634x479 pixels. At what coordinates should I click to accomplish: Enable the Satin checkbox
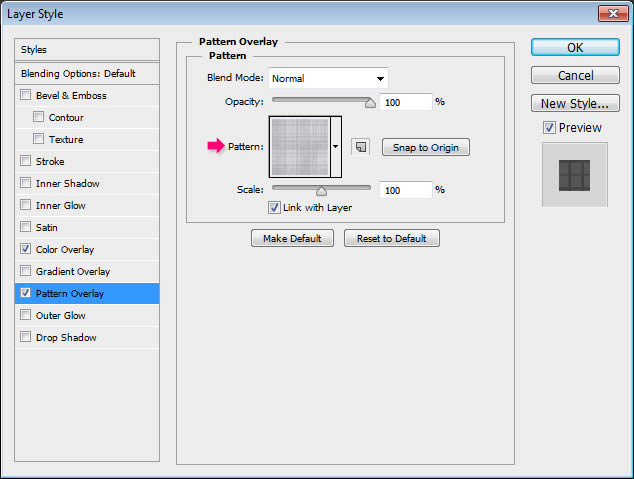pyautogui.click(x=25, y=227)
